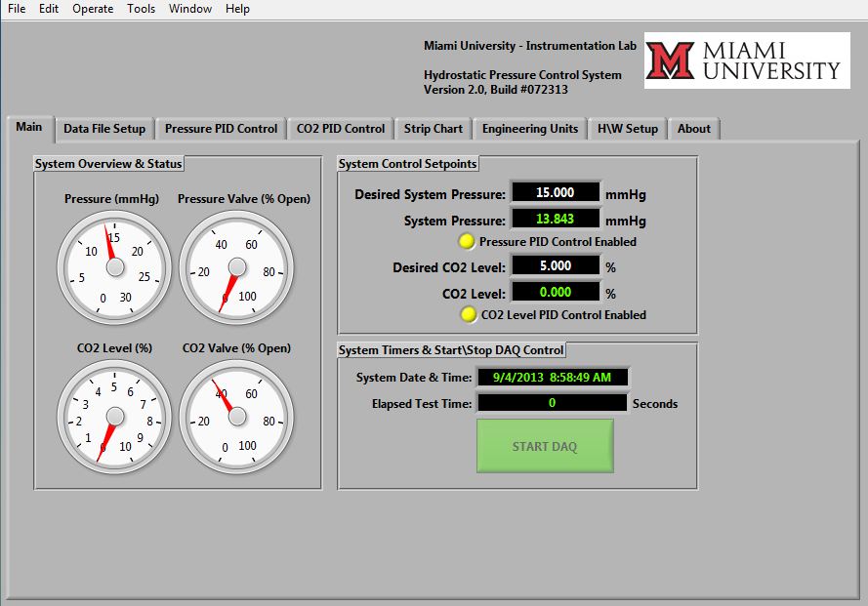
Task: Toggle the CO2 Level PID Control Enabled indicator
Action: click(x=468, y=314)
